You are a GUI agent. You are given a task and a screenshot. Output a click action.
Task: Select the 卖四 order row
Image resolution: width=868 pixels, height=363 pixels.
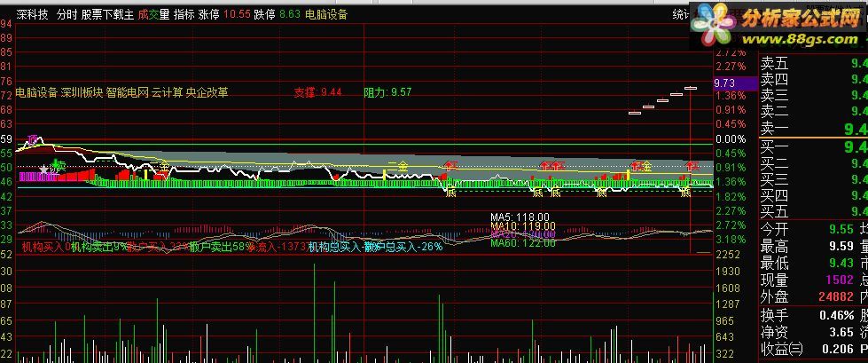point(814,79)
